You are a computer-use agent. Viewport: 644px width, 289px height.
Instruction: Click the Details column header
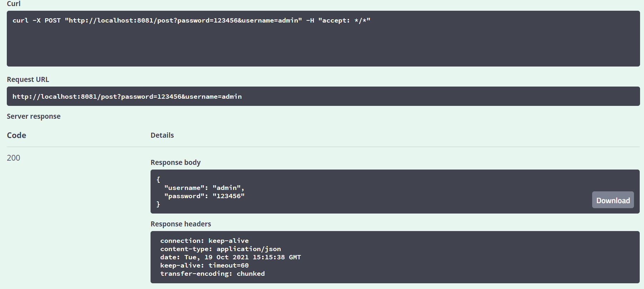[162, 135]
